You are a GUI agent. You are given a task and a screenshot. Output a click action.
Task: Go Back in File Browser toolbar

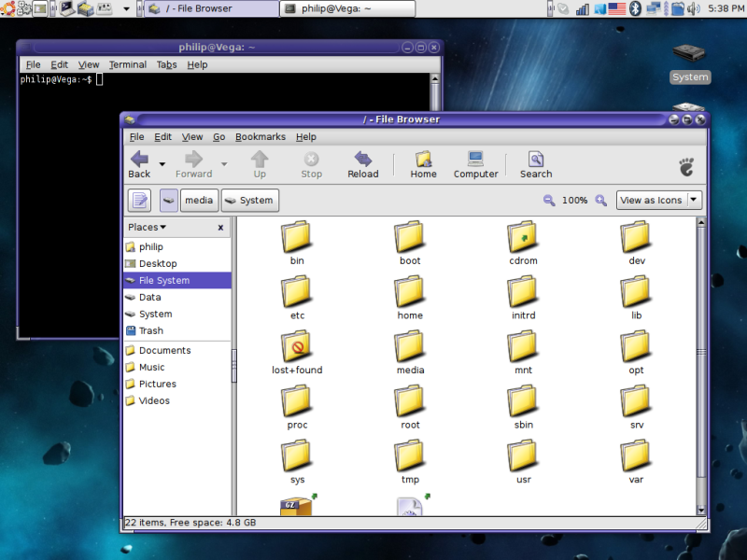click(139, 164)
